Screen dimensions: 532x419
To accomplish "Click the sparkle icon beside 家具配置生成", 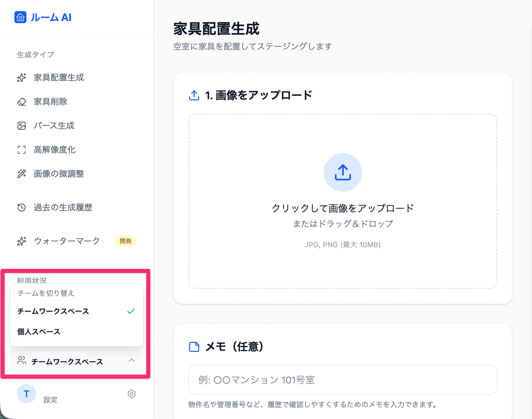I will tap(22, 78).
